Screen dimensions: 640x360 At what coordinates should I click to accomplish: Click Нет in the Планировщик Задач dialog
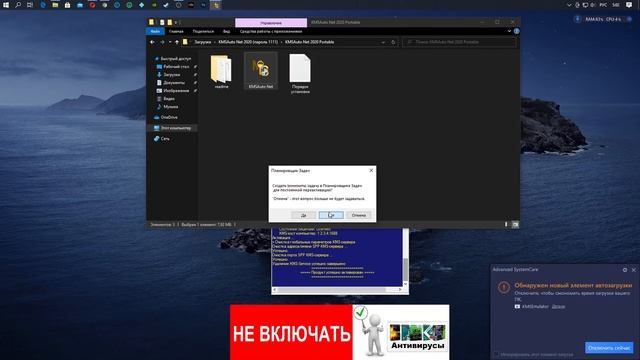coord(331,215)
